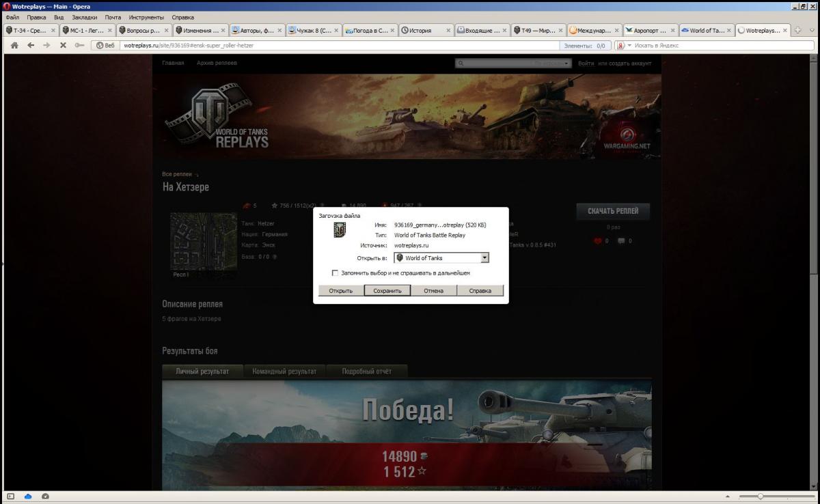Stop loading the current page

(63, 45)
